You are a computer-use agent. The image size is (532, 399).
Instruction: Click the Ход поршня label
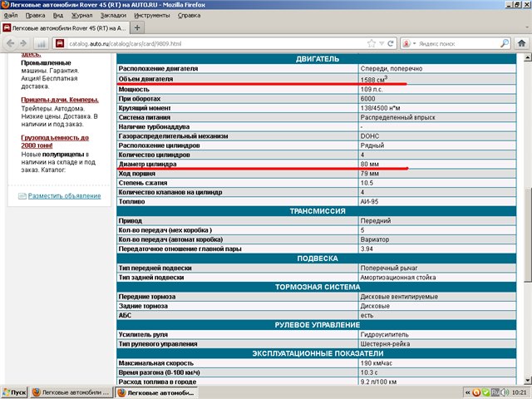136,174
